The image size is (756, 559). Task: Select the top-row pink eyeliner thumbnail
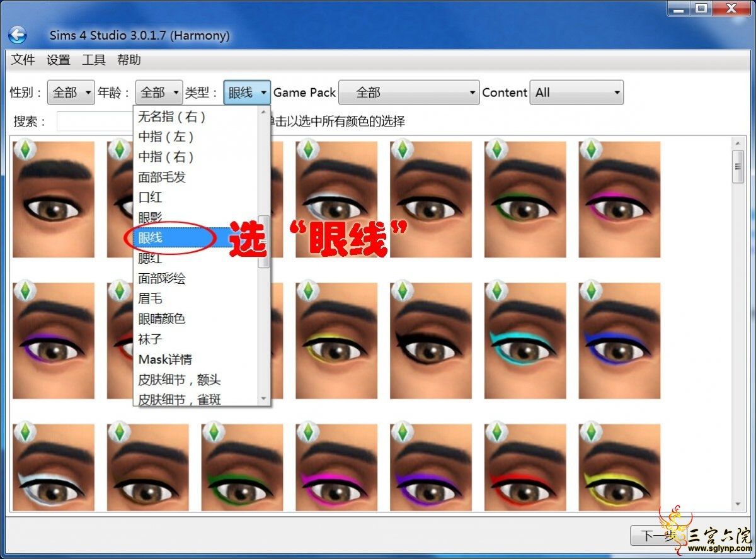click(x=620, y=199)
